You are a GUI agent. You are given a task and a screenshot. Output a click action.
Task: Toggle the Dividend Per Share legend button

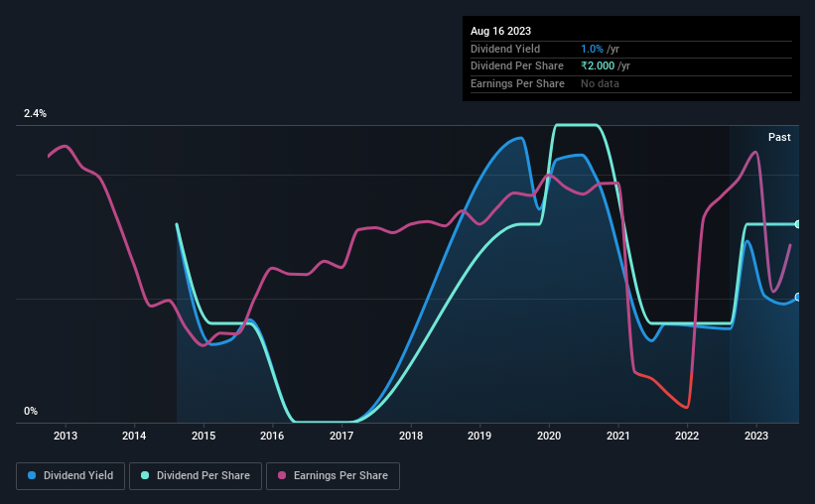tap(196, 476)
